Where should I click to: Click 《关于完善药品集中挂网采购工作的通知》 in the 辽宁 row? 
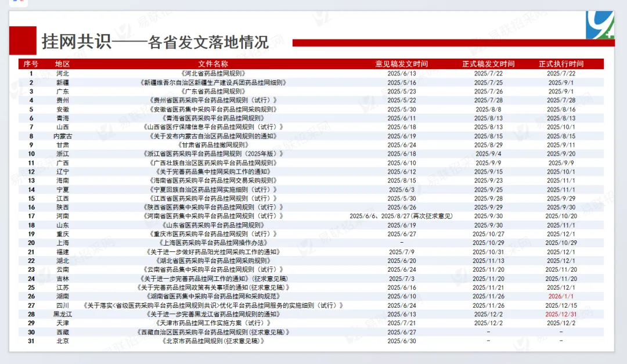click(213, 172)
